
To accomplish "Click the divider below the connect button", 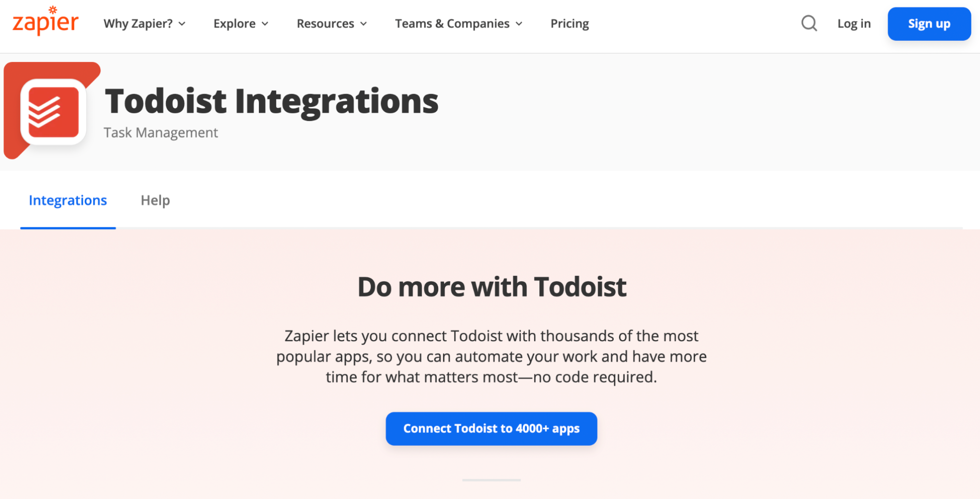I will point(491,480).
